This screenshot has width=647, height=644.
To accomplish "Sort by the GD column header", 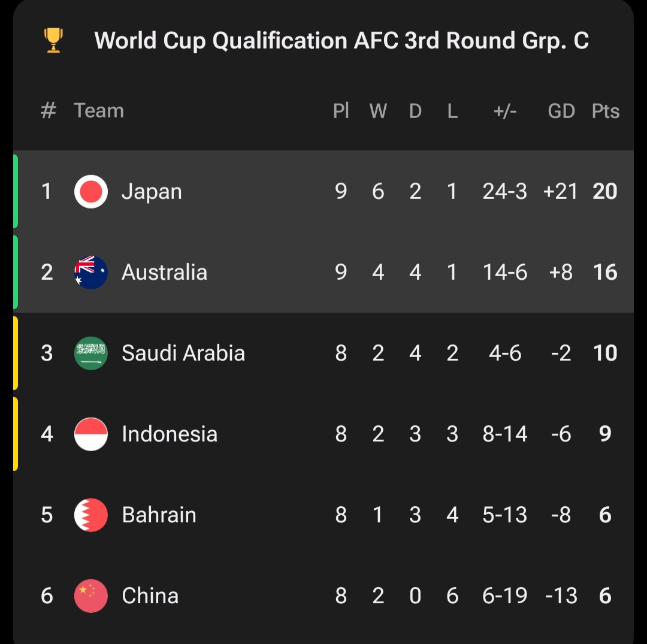I will point(561,111).
